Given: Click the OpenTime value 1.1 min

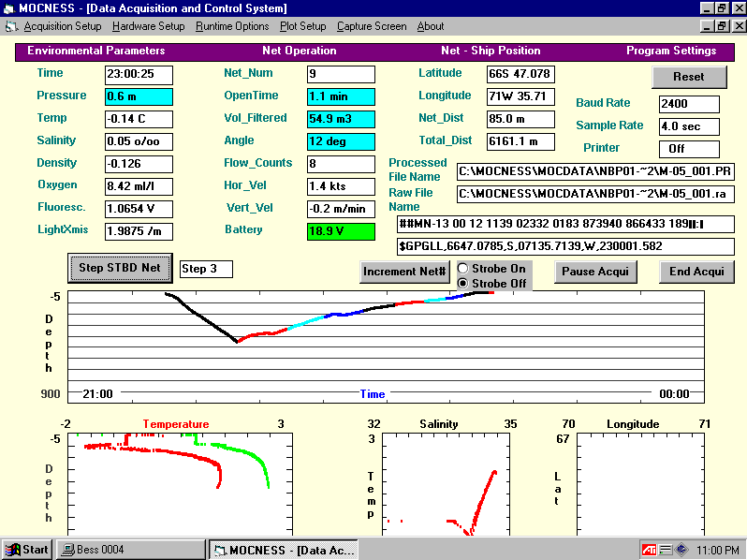Looking at the screenshot, I should tap(341, 96).
